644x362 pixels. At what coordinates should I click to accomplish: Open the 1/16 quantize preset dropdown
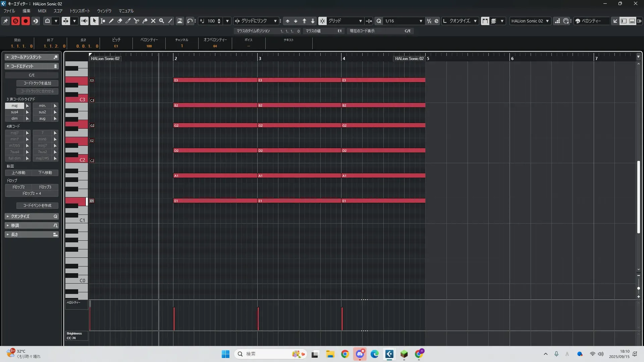point(421,21)
